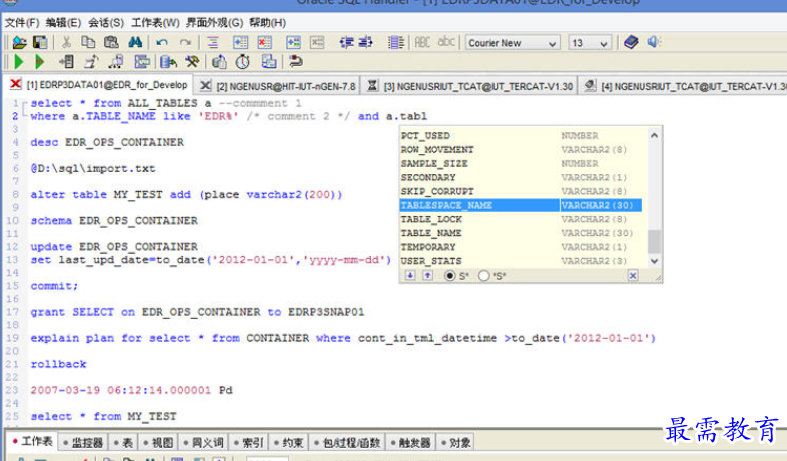Screen dimensions: 787x461
Task: Click the copy icon in toolbar
Action: point(88,43)
